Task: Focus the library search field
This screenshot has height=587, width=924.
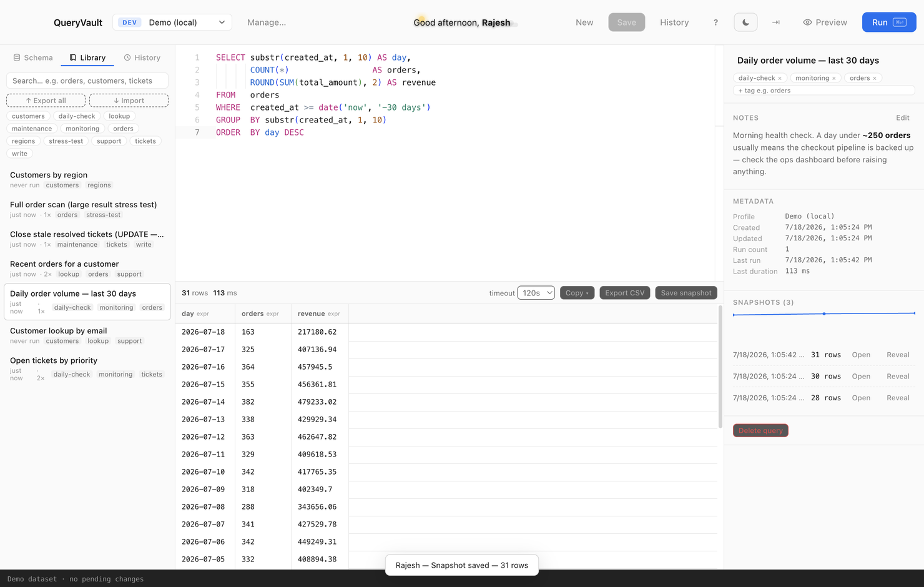Action: 87,81
